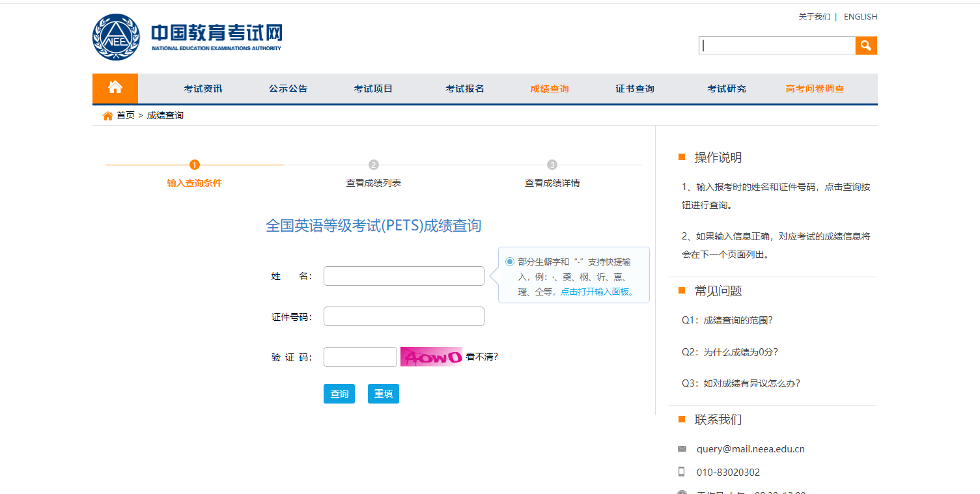Switch language via ENGLISH link

pyautogui.click(x=860, y=17)
